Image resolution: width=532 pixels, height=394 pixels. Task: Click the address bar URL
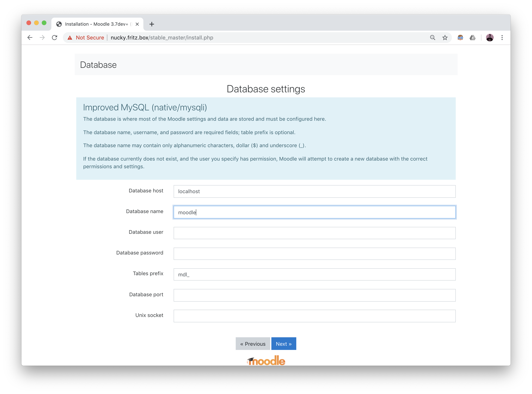click(x=162, y=38)
